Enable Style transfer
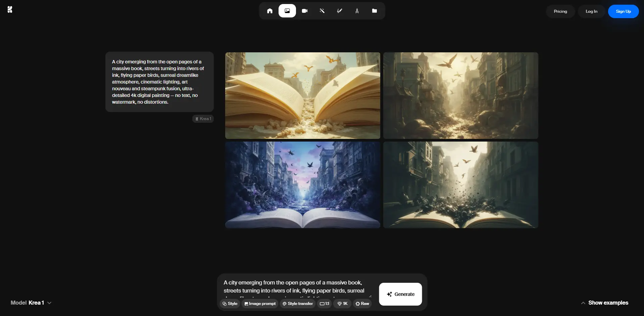The image size is (644, 316). click(297, 304)
